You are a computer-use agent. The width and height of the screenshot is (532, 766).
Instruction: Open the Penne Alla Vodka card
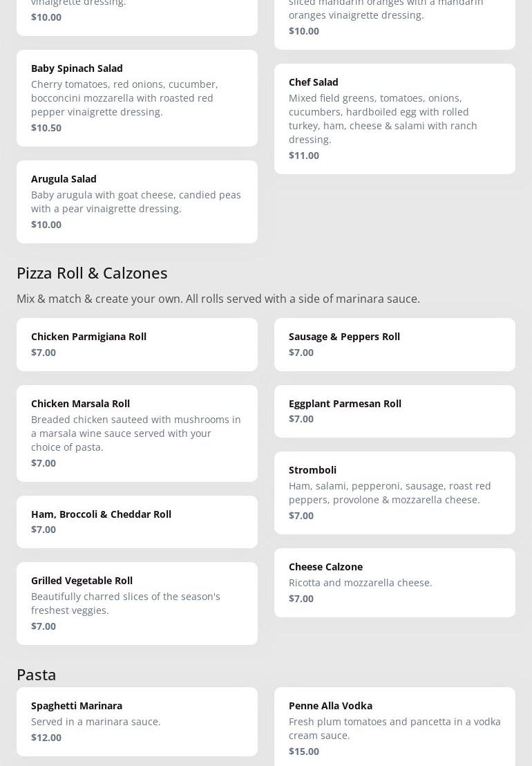click(395, 727)
